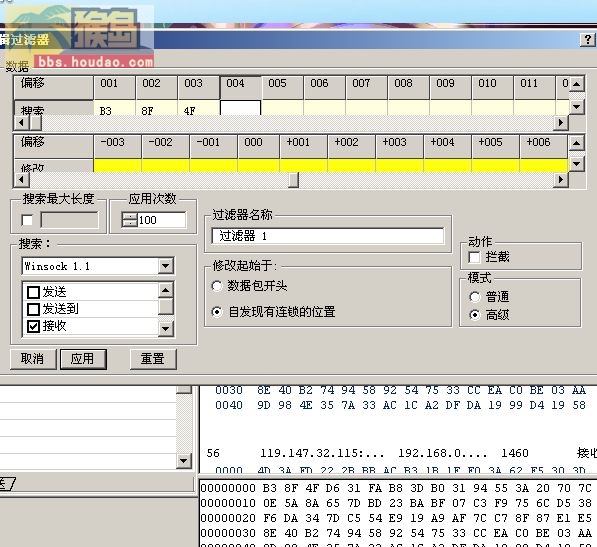597x547 pixels.
Task: Tick the 拦截 action checkbox
Action: pyautogui.click(x=474, y=257)
